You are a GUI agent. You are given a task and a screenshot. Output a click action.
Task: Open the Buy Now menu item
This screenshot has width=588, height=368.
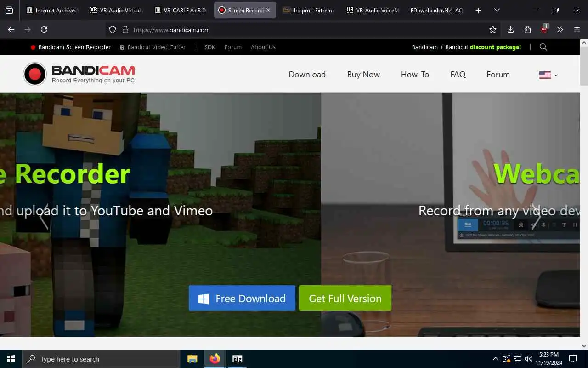pyautogui.click(x=363, y=75)
